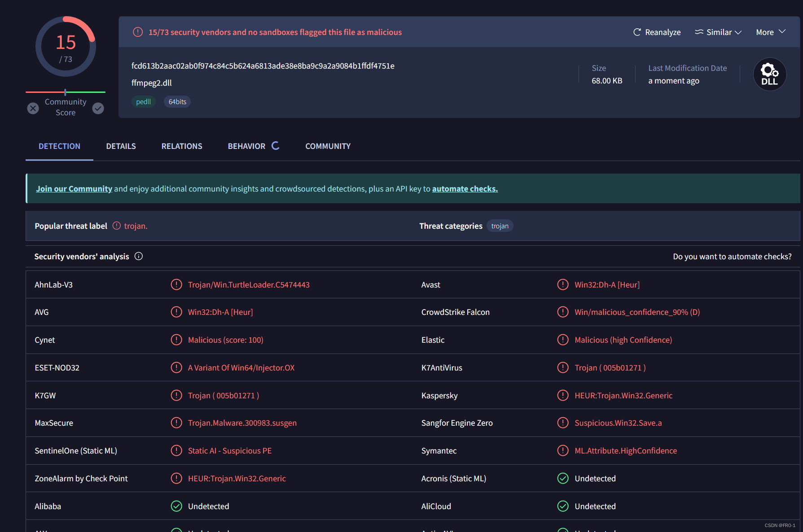Click the automate checks link
This screenshot has width=803, height=532.
tap(465, 189)
